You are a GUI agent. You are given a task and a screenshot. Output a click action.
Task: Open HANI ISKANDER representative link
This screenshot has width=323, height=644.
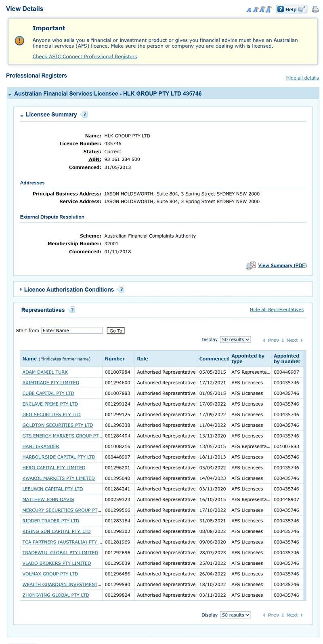point(40,446)
